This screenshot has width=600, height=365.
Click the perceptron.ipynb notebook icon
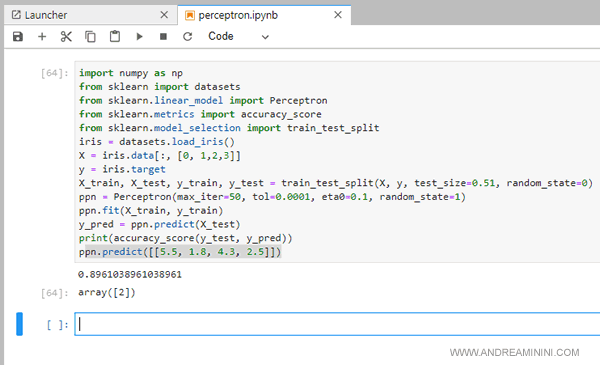pyautogui.click(x=189, y=15)
